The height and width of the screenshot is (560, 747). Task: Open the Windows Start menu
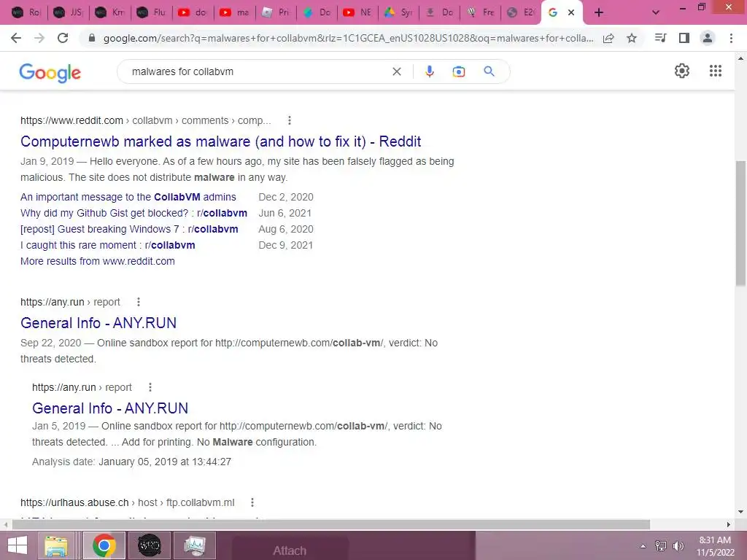pos(18,545)
